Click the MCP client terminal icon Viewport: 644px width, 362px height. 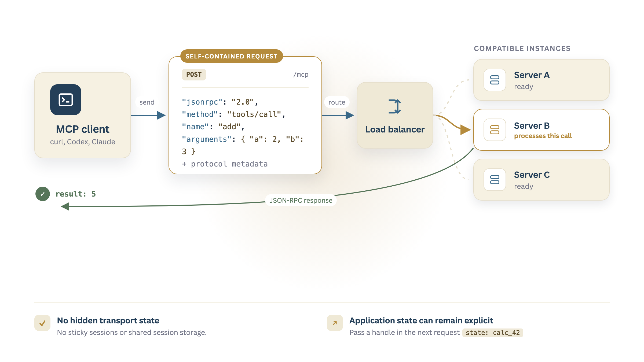coord(66,100)
